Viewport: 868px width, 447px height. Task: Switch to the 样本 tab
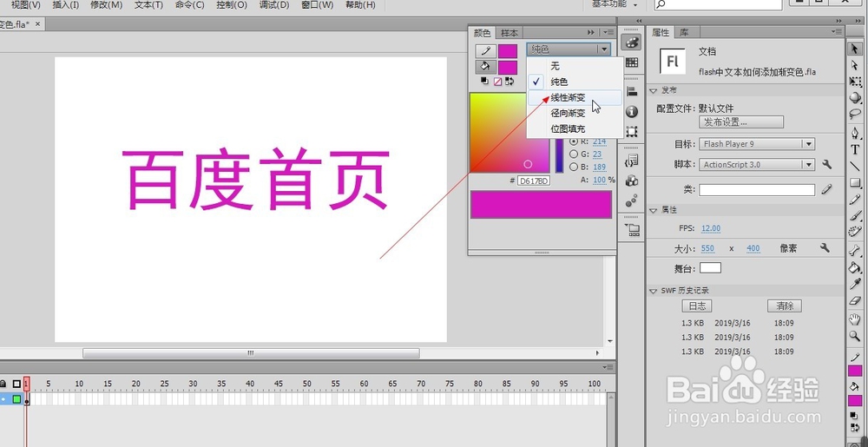(x=510, y=33)
